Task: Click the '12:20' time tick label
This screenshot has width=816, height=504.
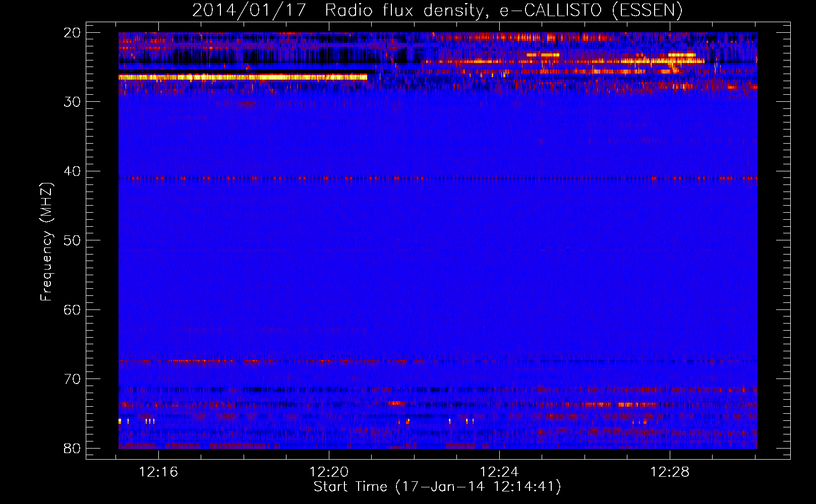Action: (329, 472)
